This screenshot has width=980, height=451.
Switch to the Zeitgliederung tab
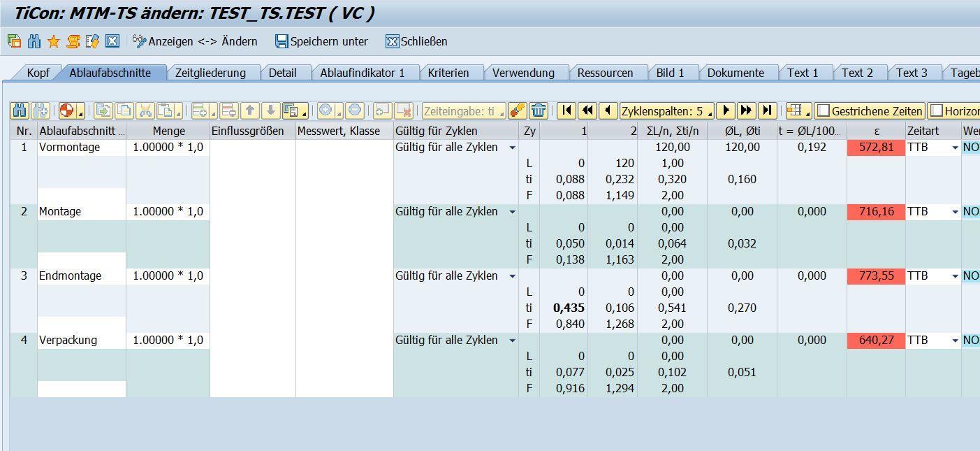point(210,73)
